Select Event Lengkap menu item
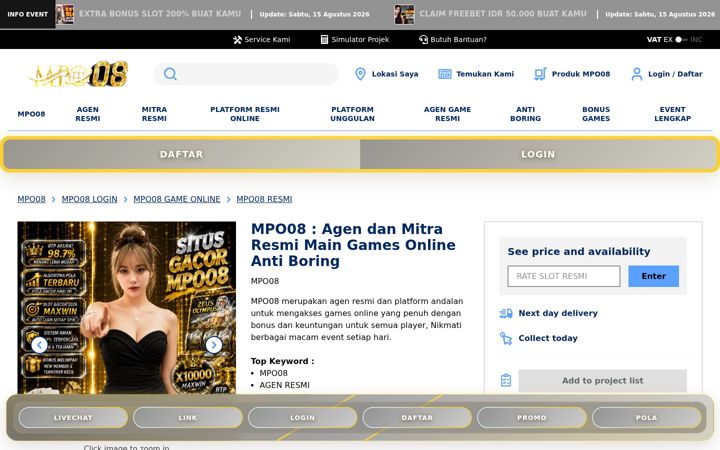This screenshot has width=720, height=450. [672, 114]
